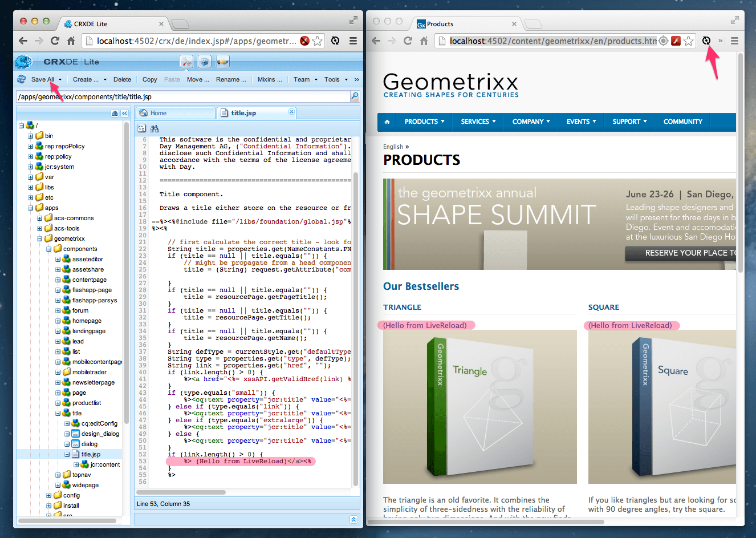The height and width of the screenshot is (538, 756).
Task: Select the productlist tree node
Action: 86,403
